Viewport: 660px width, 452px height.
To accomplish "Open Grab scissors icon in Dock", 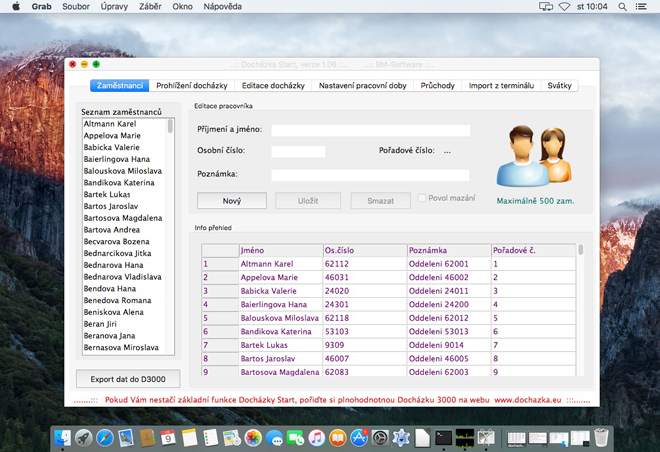I will pyautogui.click(x=486, y=438).
